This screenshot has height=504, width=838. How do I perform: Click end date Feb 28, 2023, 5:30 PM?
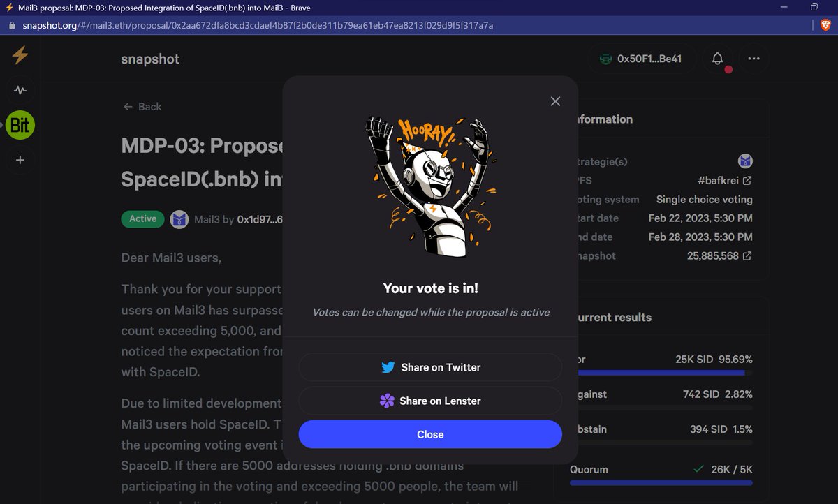(x=700, y=237)
